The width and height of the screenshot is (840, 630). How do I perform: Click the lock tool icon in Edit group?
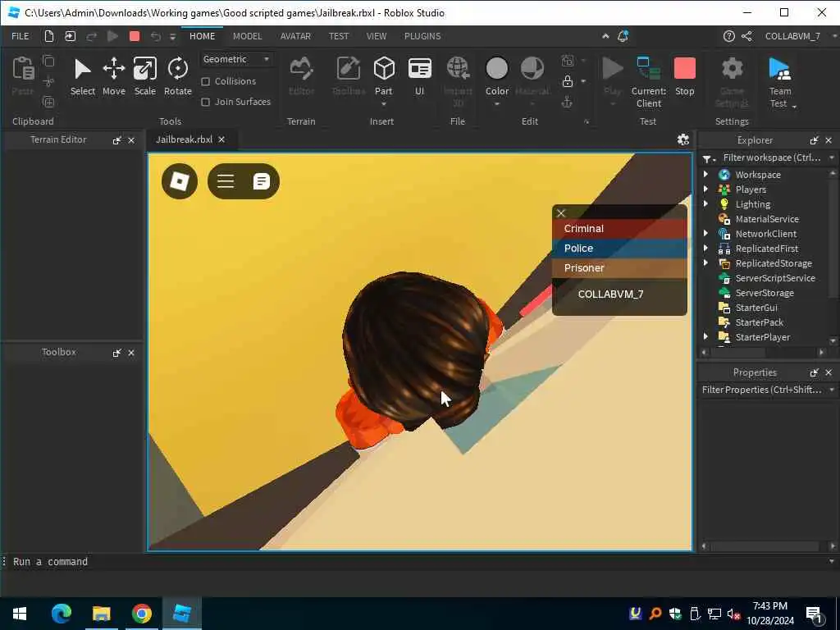[568, 81]
